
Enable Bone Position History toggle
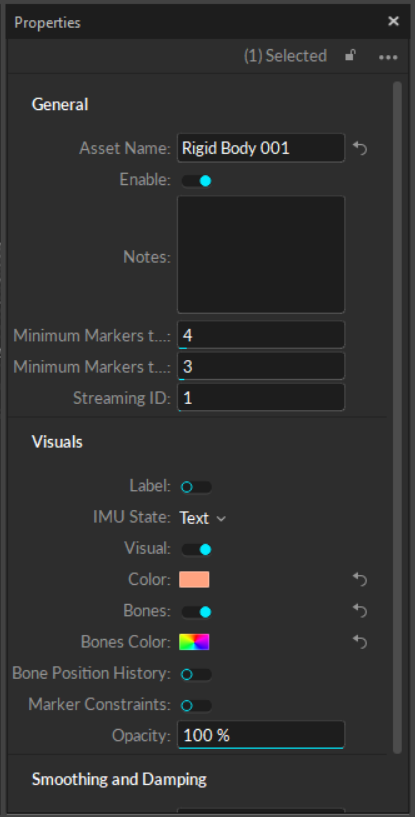pos(197,675)
